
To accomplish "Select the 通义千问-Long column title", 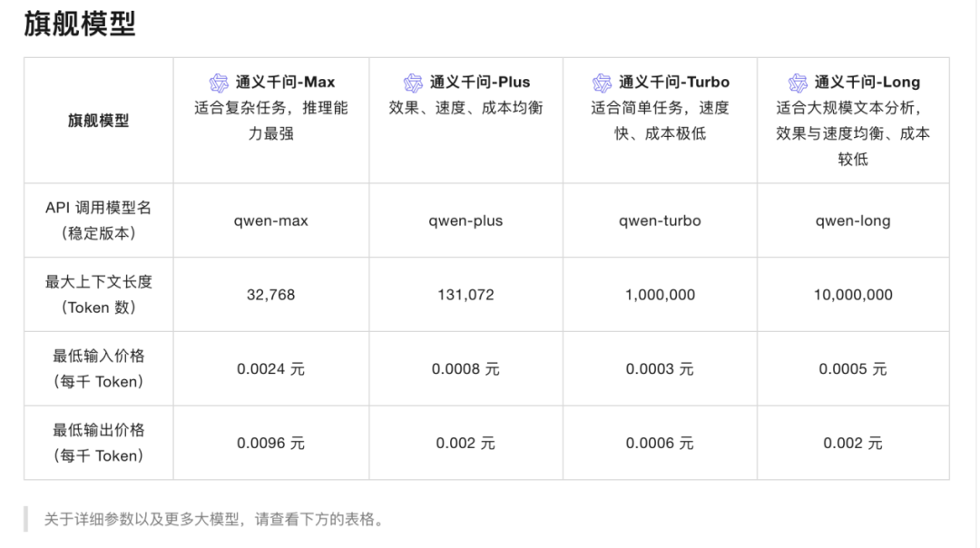I will coord(867,82).
